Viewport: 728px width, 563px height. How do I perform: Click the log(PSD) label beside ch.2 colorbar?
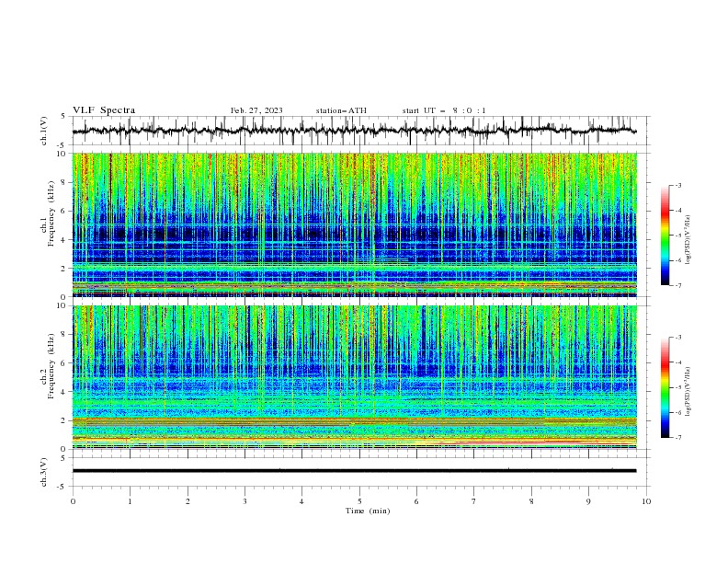tap(688, 392)
